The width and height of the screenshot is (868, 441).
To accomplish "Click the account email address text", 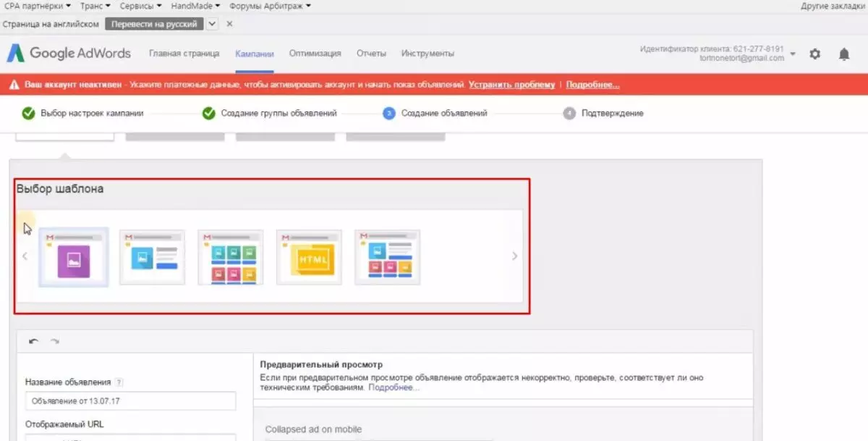I will coord(741,59).
